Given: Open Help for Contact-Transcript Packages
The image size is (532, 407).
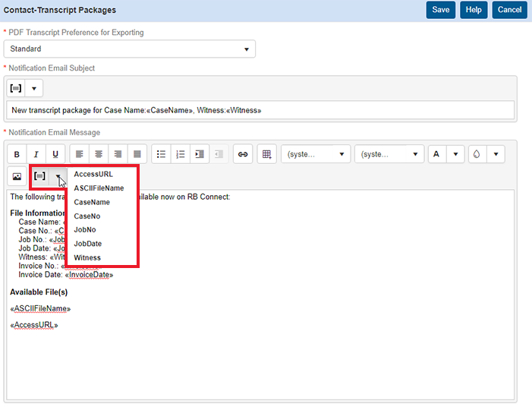Looking at the screenshot, I should pyautogui.click(x=474, y=10).
